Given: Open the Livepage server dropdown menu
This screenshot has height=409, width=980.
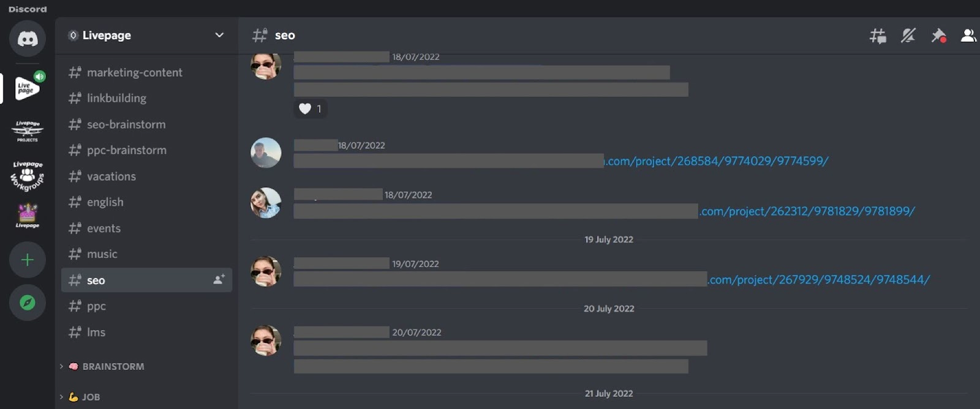Looking at the screenshot, I should 219,36.
